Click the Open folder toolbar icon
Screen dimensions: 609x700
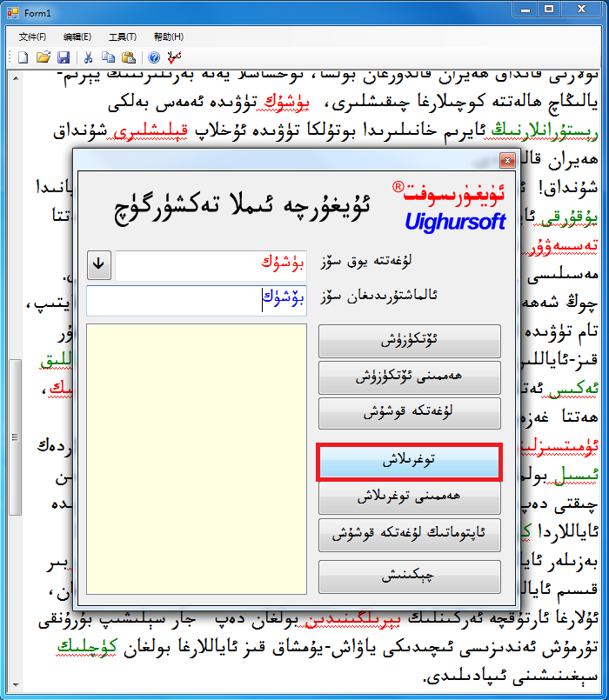pyautogui.click(x=43, y=57)
